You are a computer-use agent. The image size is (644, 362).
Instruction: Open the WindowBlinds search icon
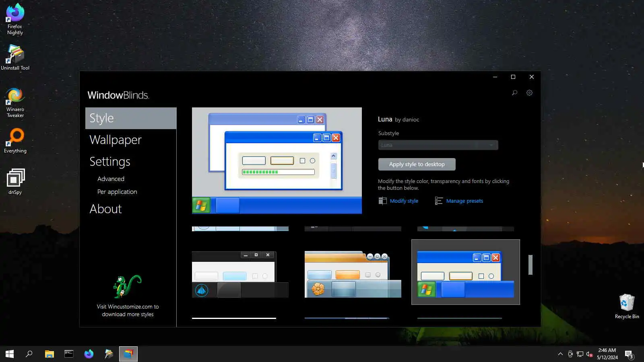(x=514, y=93)
